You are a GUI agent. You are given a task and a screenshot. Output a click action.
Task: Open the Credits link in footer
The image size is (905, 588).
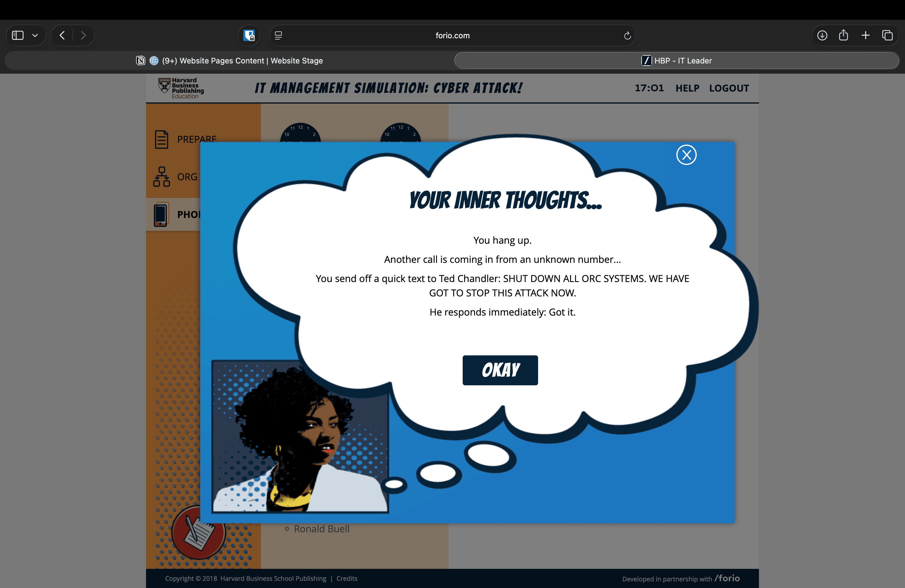[x=347, y=578]
